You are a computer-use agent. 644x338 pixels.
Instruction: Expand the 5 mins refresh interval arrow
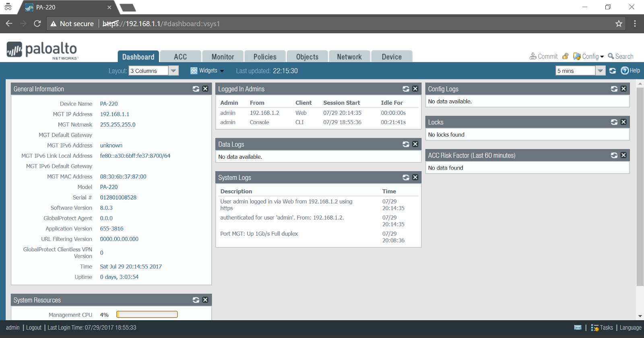[x=600, y=71]
